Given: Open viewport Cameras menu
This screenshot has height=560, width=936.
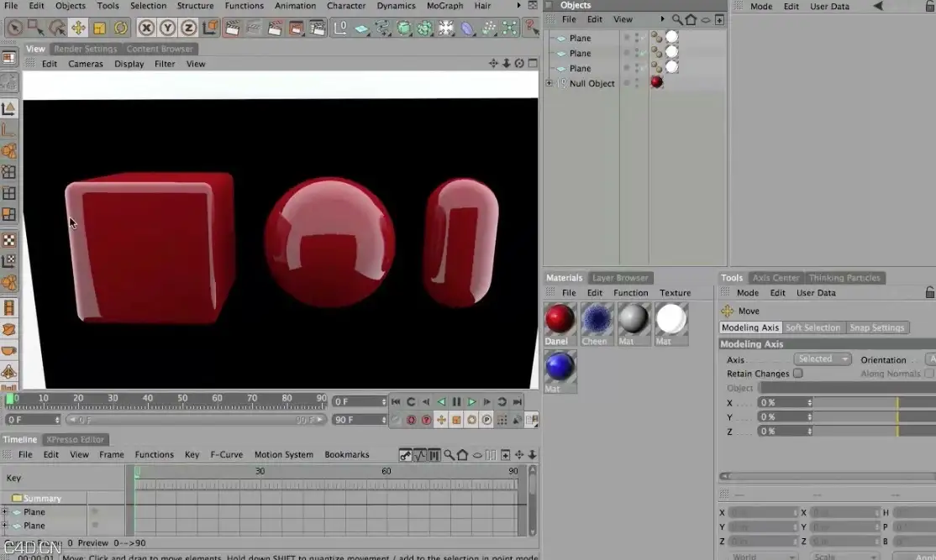Looking at the screenshot, I should 86,64.
